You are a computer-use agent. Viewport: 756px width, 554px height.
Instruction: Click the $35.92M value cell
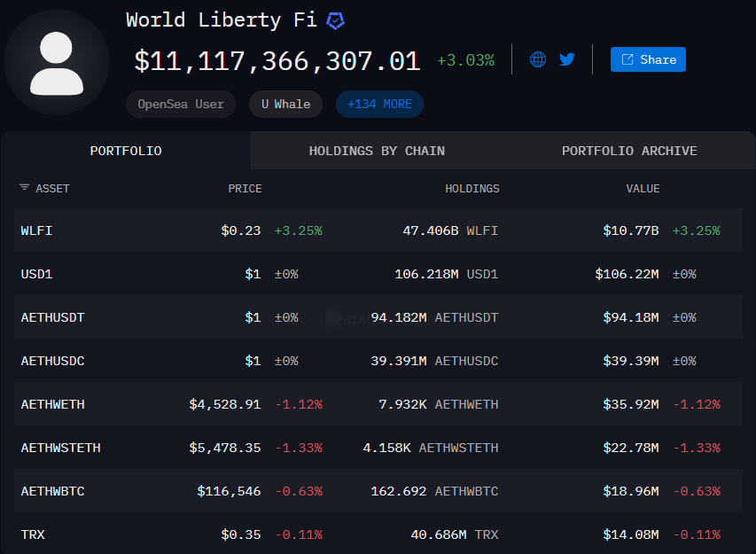631,404
